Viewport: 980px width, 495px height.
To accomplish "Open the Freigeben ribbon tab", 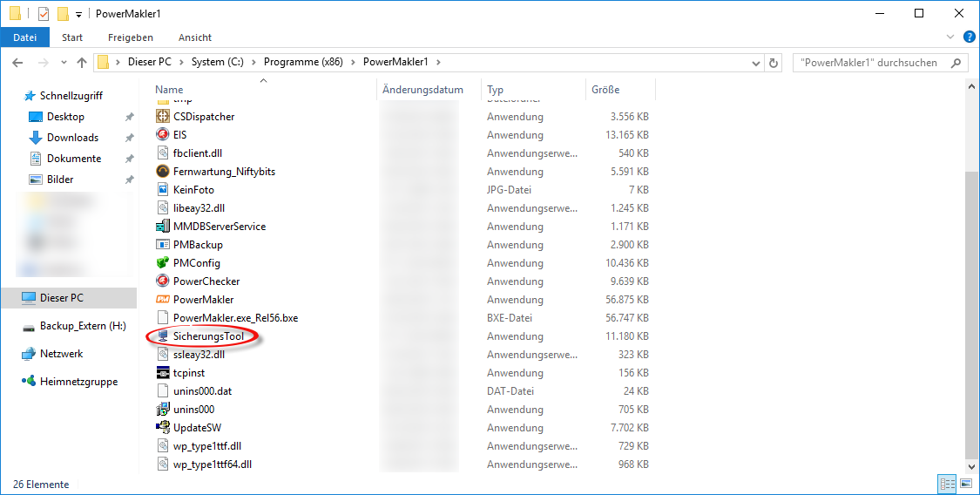I will 130,37.
